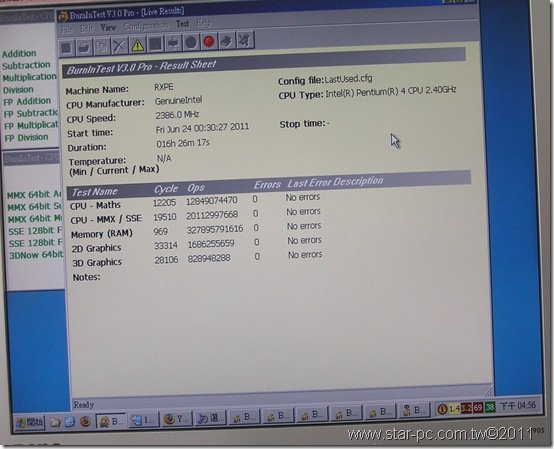Switch to the taskbar button with Chinese label

(x=210, y=419)
